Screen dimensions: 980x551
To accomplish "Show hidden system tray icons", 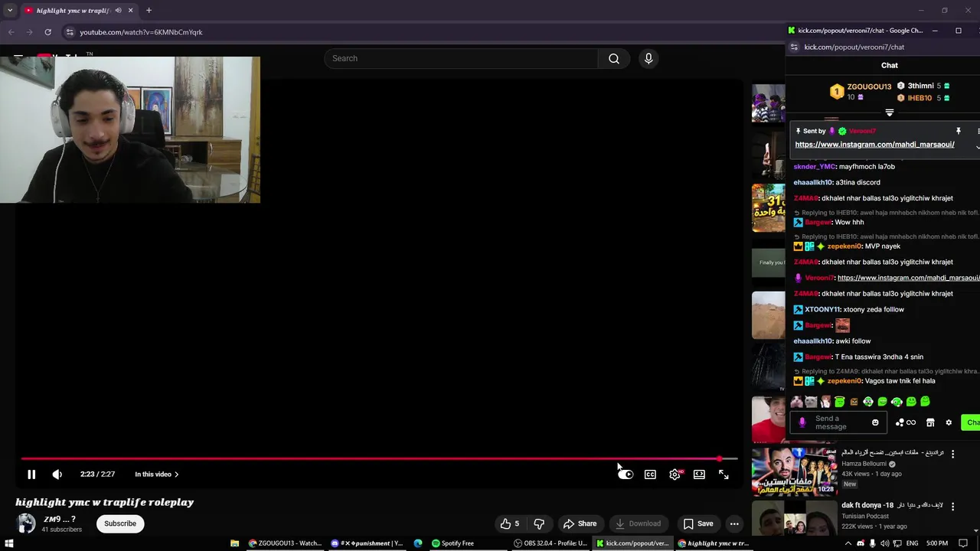I will (848, 543).
